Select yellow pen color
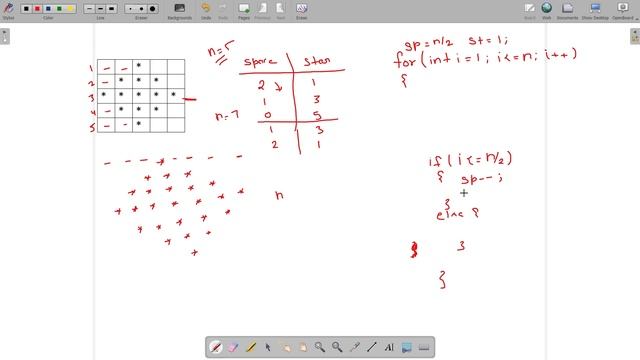This screenshot has width=640, height=360. pos(70,9)
